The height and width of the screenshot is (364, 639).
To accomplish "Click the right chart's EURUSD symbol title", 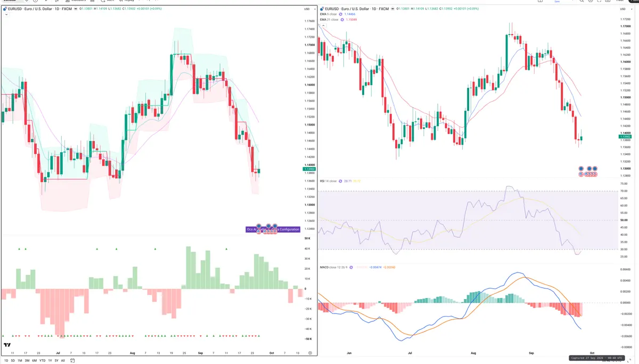I will click(x=357, y=9).
